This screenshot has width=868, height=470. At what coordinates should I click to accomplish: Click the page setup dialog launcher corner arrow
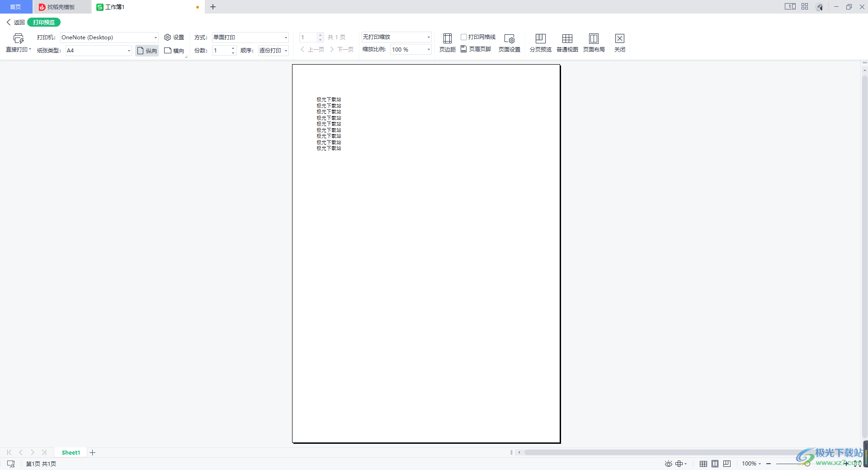tap(186, 57)
